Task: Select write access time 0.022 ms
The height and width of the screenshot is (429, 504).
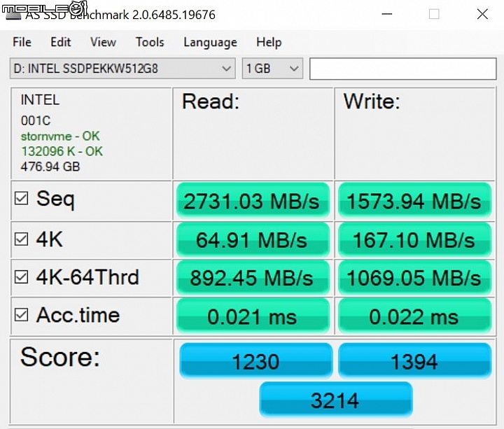Action: tap(414, 316)
